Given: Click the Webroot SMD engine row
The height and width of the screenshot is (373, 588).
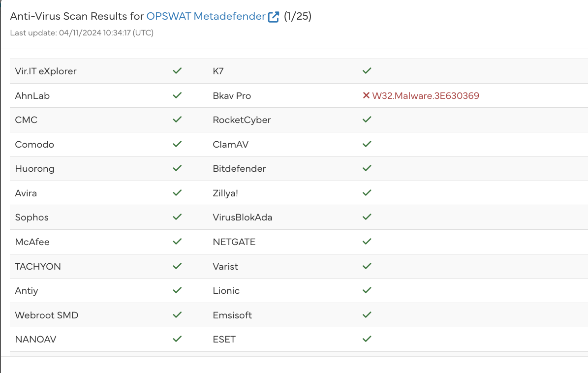Looking at the screenshot, I should pyautogui.click(x=47, y=315).
